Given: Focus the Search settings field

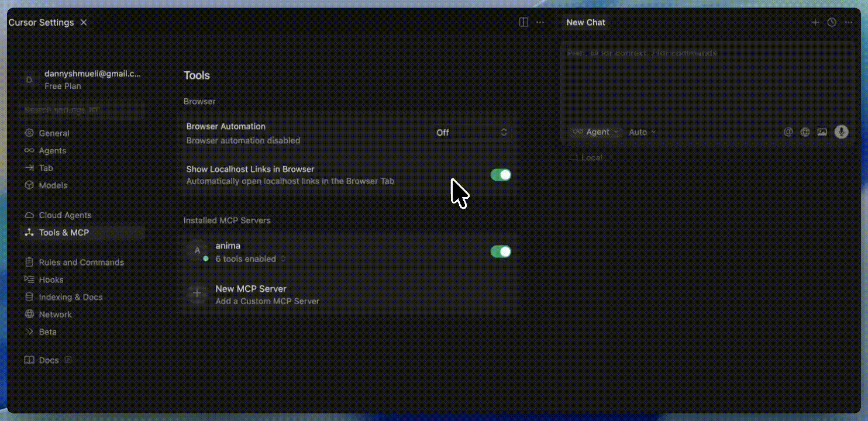Looking at the screenshot, I should tap(82, 109).
